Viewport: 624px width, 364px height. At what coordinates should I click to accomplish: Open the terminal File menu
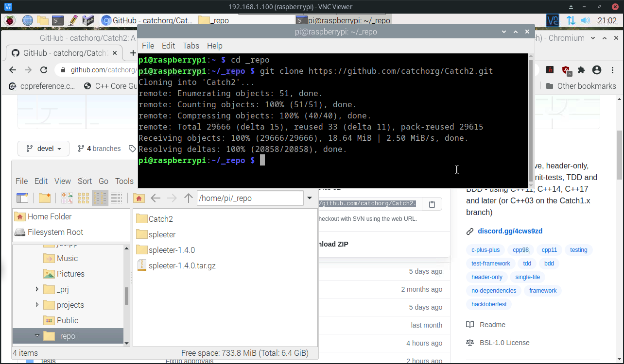pyautogui.click(x=148, y=46)
